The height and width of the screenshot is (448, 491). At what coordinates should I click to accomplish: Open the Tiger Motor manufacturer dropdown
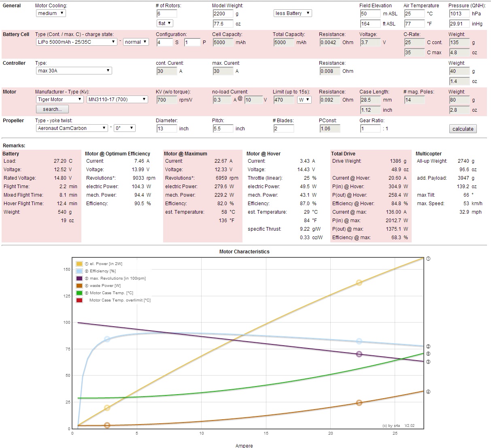click(x=60, y=100)
